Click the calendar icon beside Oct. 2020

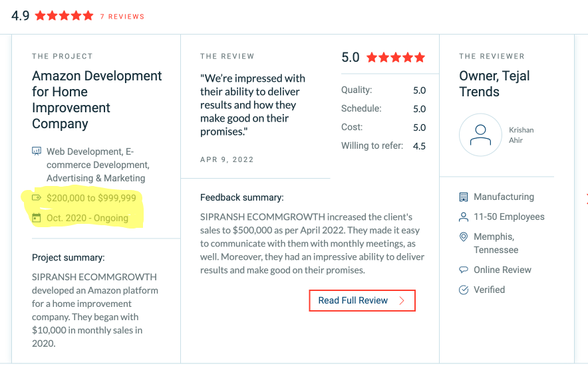click(x=37, y=218)
